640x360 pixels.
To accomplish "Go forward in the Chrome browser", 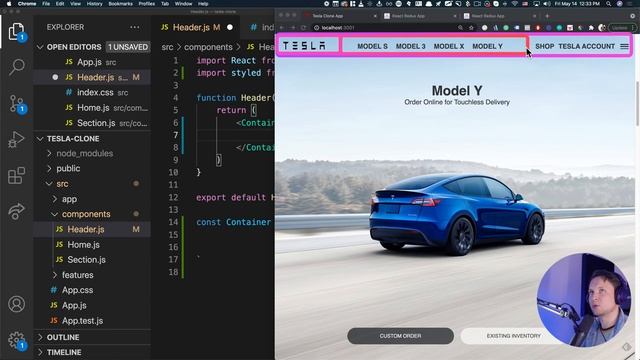I will point(293,28).
